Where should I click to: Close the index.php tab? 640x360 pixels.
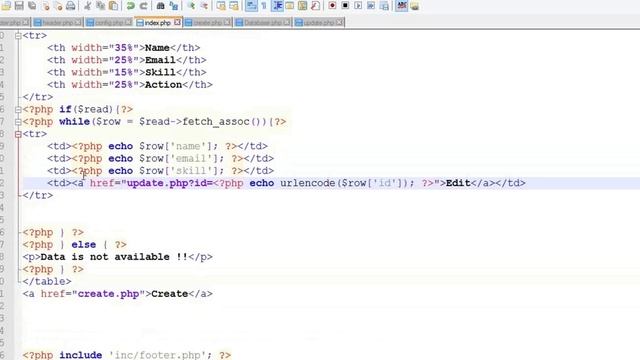point(177,22)
